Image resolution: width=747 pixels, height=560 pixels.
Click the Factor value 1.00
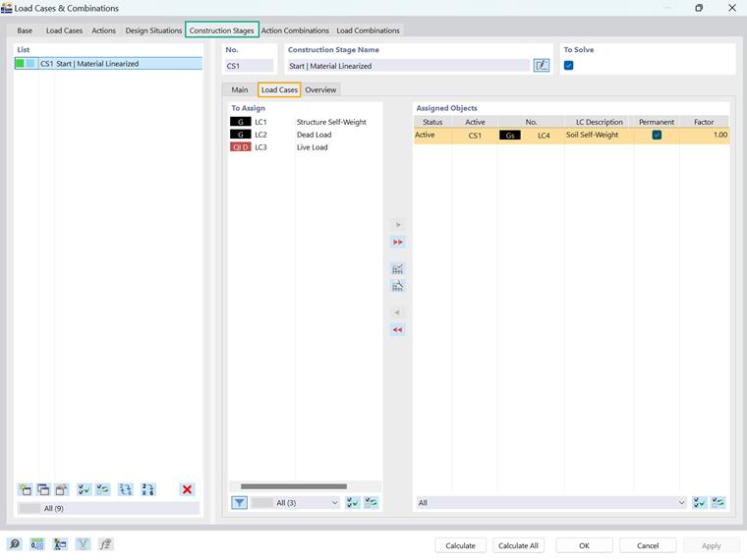[x=719, y=135]
